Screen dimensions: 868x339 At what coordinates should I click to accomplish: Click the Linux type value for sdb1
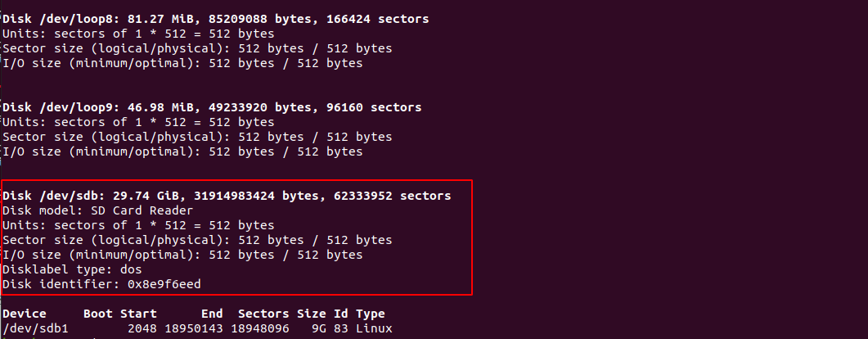click(x=374, y=328)
